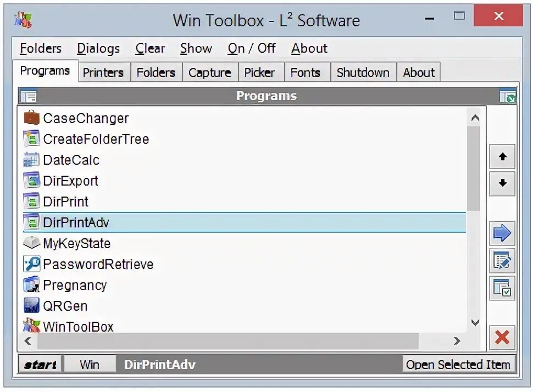Click the CreateFolderTree program icon

coord(32,138)
